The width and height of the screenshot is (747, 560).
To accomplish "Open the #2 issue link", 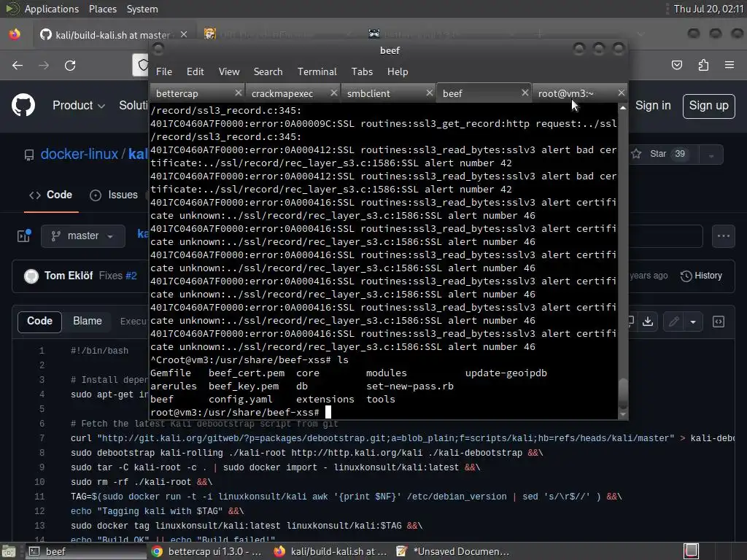I will tap(131, 276).
